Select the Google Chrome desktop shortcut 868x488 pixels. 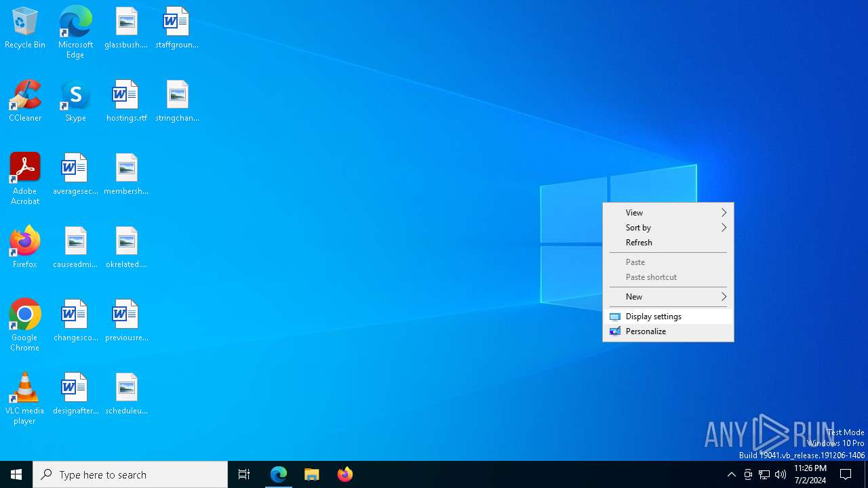(x=25, y=325)
